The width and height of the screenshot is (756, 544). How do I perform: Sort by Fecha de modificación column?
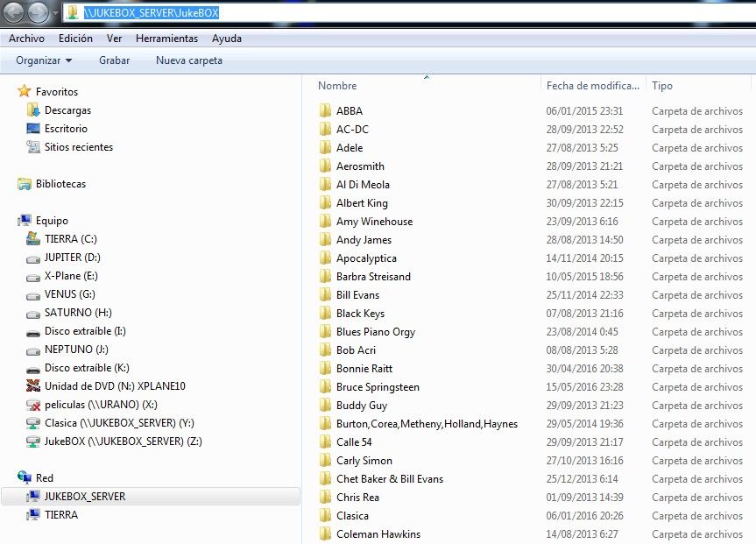[593, 85]
